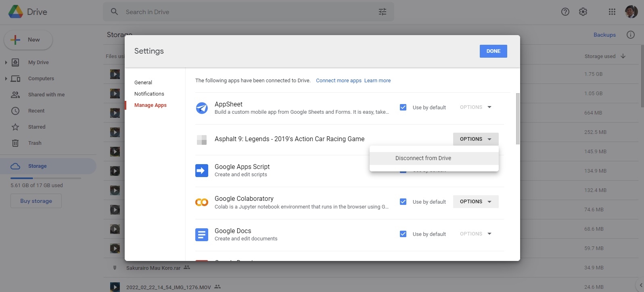Open the account profile avatar

coord(631,12)
